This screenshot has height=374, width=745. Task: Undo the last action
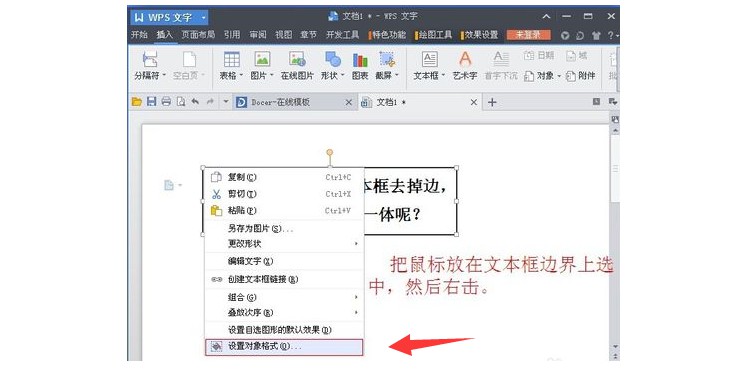195,102
